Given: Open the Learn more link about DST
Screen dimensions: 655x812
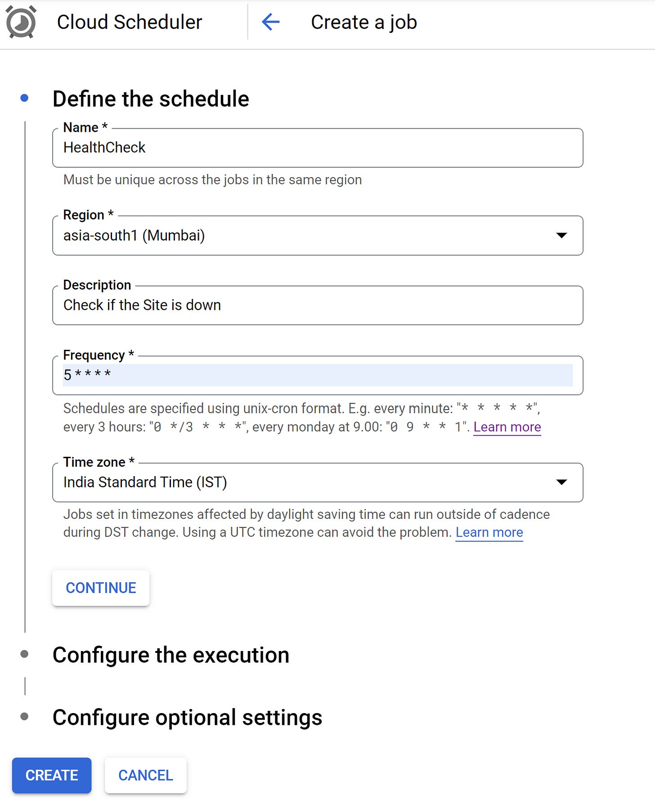Looking at the screenshot, I should (x=489, y=532).
